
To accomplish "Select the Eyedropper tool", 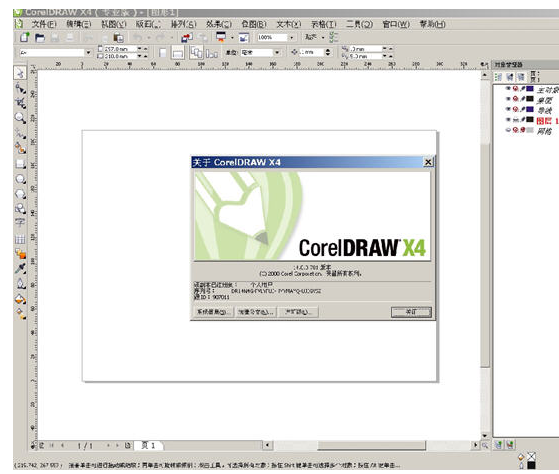I will pyautogui.click(x=20, y=268).
